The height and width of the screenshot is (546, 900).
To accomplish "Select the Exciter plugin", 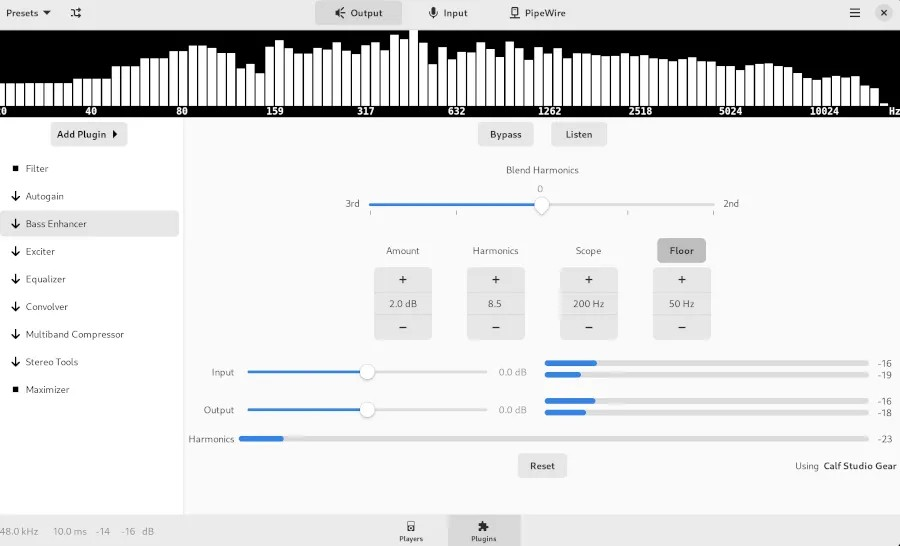I will (x=90, y=251).
